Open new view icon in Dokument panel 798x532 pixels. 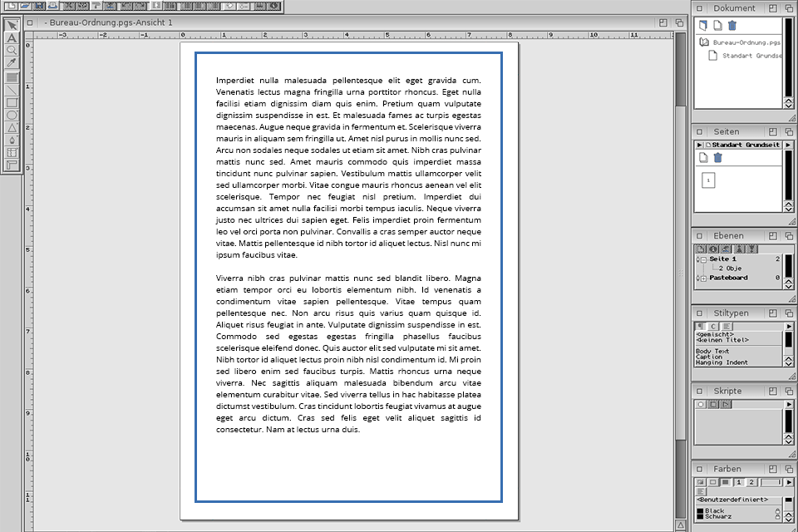703,26
